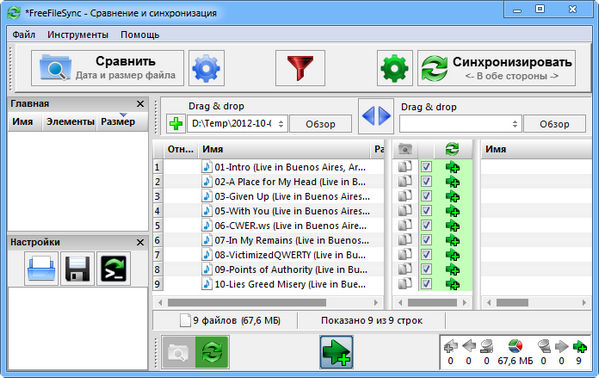This screenshot has width=599, height=378.
Task: Click right grid Имя column header
Action: 536,149
